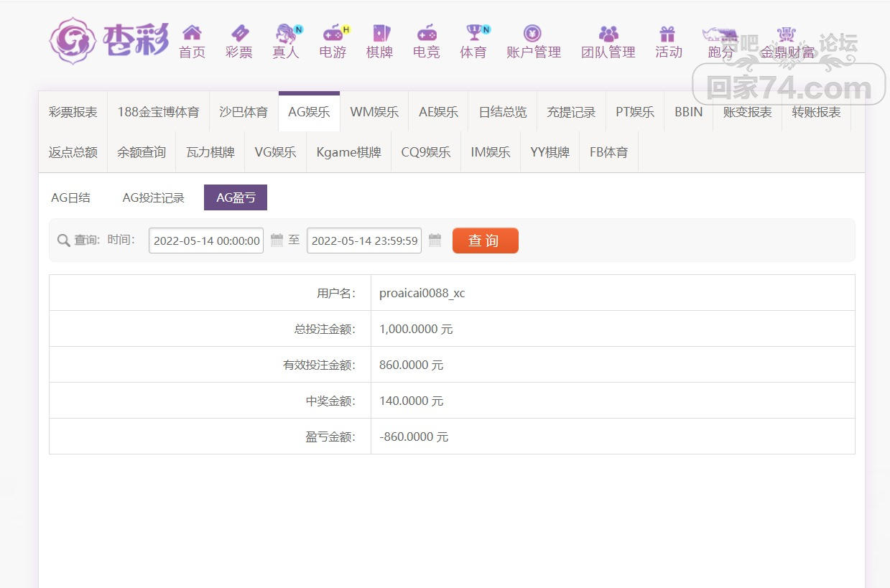Open the 体育 trophy icon
This screenshot has height=588, width=890.
473,34
